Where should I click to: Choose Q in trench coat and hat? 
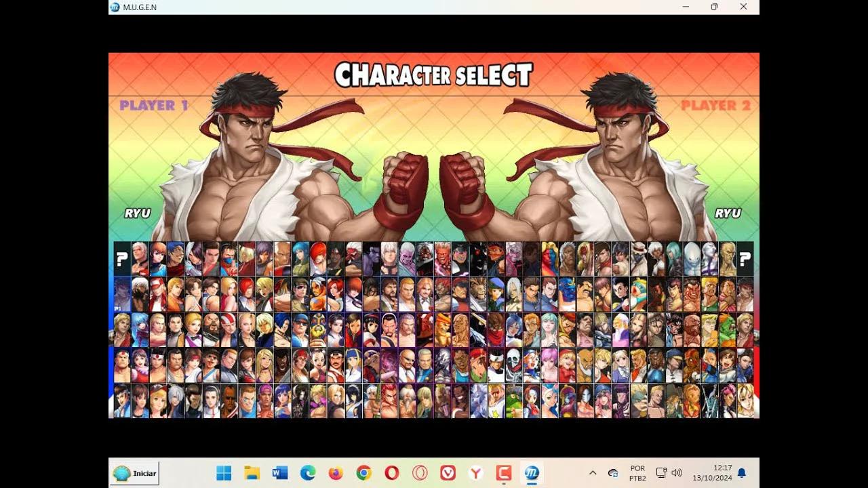[640, 258]
